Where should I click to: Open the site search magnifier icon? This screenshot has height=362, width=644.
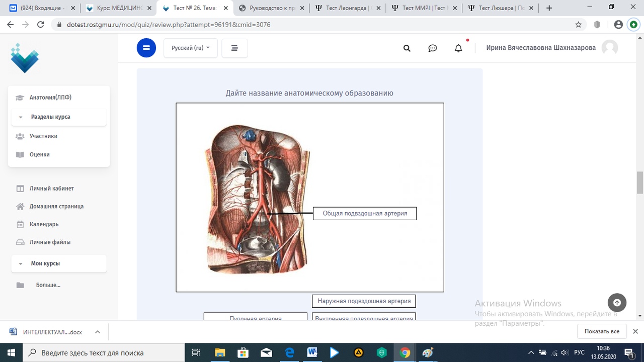407,48
